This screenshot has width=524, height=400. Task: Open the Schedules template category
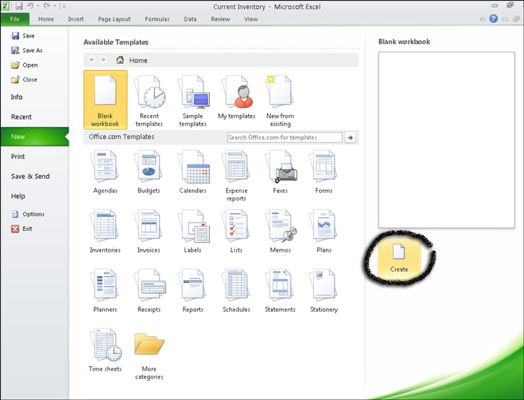coord(236,291)
